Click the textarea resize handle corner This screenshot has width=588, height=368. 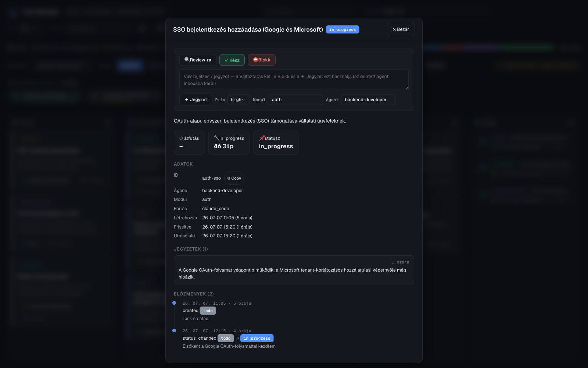(x=407, y=88)
